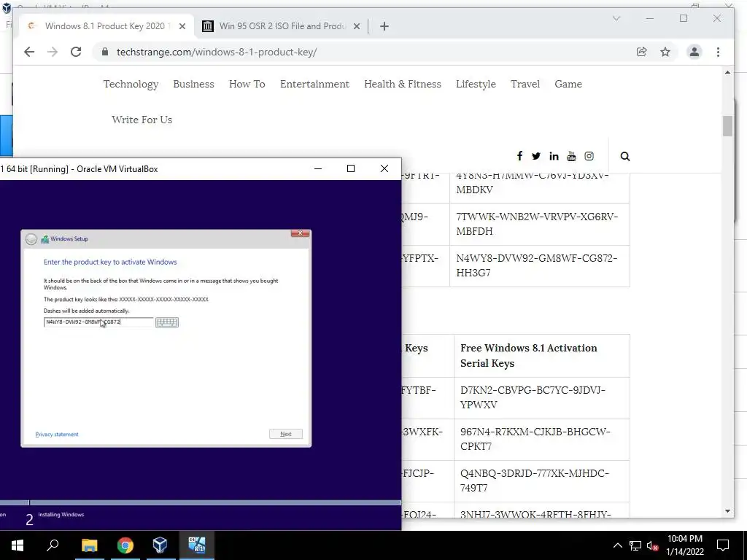The image size is (747, 560).
Task: Open the Business menu item
Action: click(193, 85)
